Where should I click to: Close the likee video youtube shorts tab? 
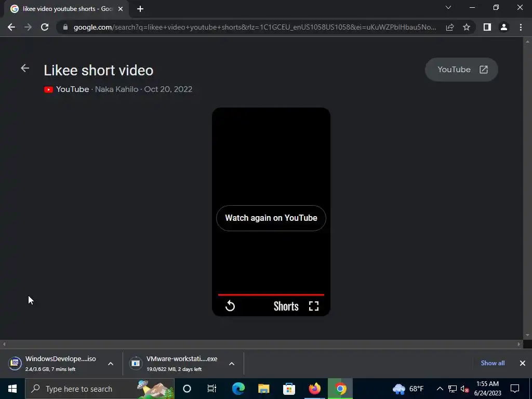click(121, 9)
